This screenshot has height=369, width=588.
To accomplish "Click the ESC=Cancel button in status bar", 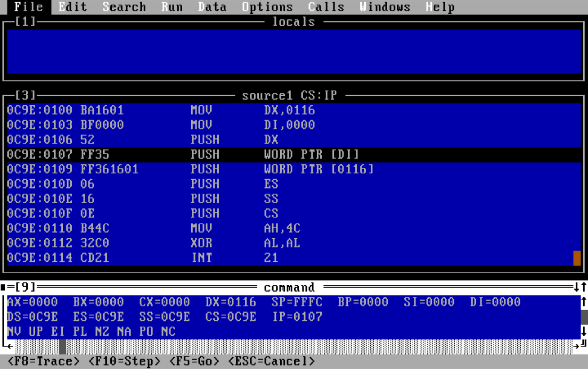I will click(x=271, y=361).
